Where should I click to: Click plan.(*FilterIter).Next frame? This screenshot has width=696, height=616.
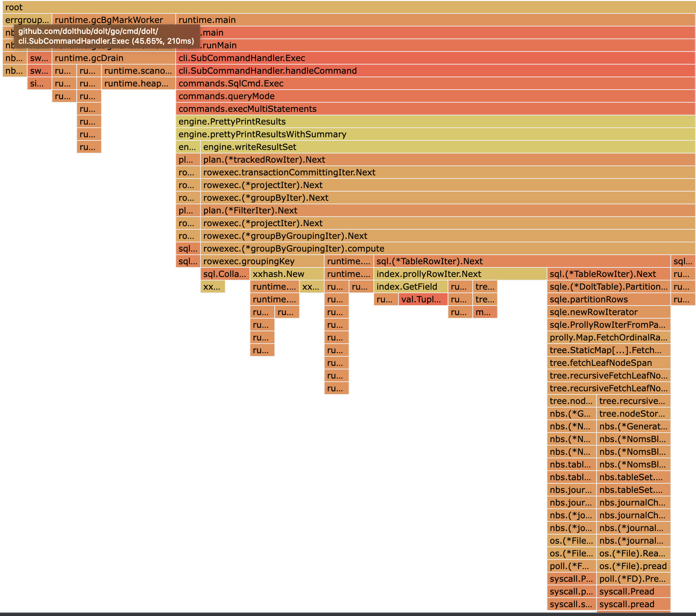point(447,211)
